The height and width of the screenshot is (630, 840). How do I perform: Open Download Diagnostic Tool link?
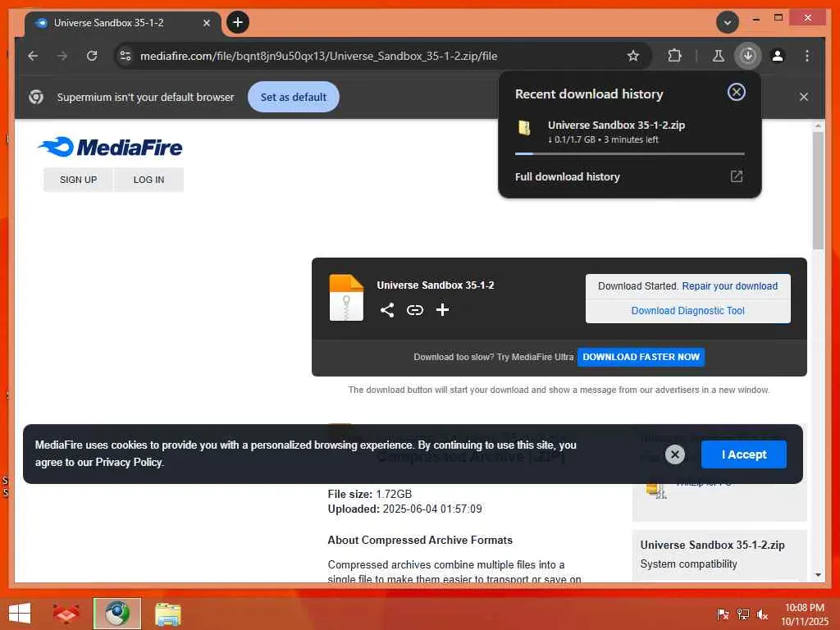[687, 311]
